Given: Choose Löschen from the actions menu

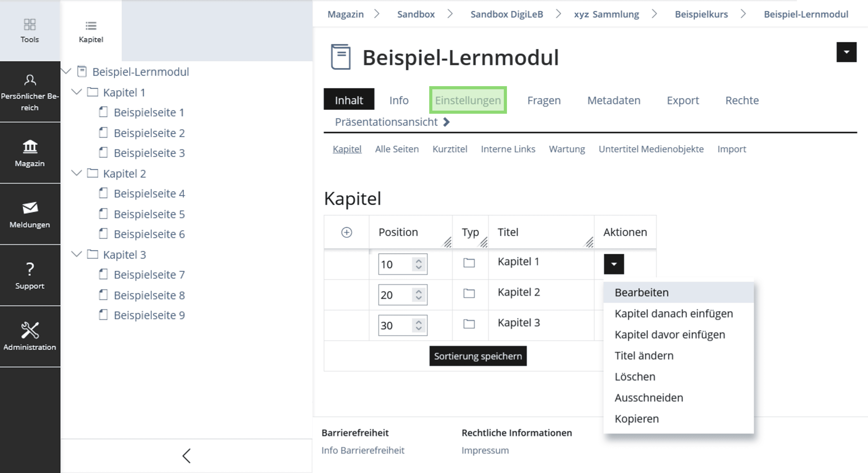Looking at the screenshot, I should pos(635,377).
